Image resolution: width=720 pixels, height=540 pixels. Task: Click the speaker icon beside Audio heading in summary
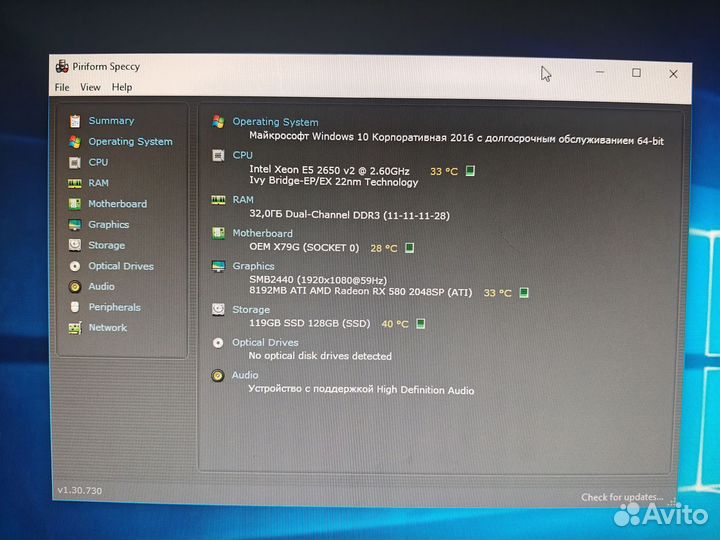pos(218,376)
